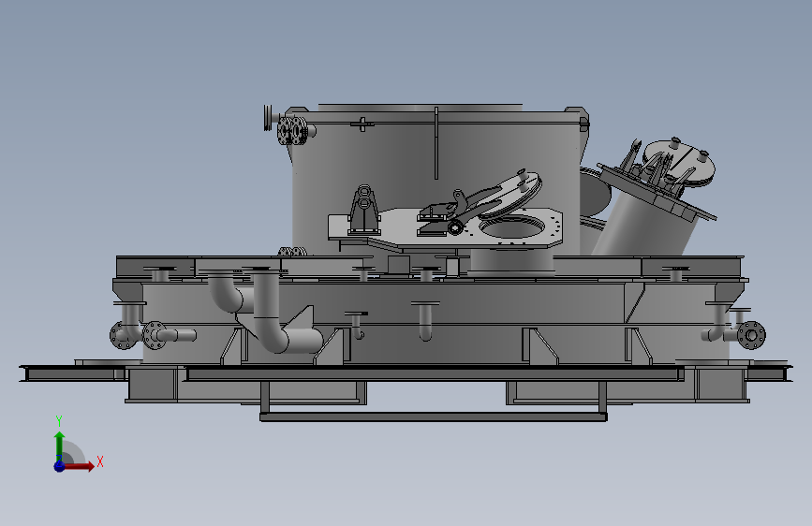Select the octagonal platform plate with round opening
Screen dimensions: 812x526
(446, 229)
